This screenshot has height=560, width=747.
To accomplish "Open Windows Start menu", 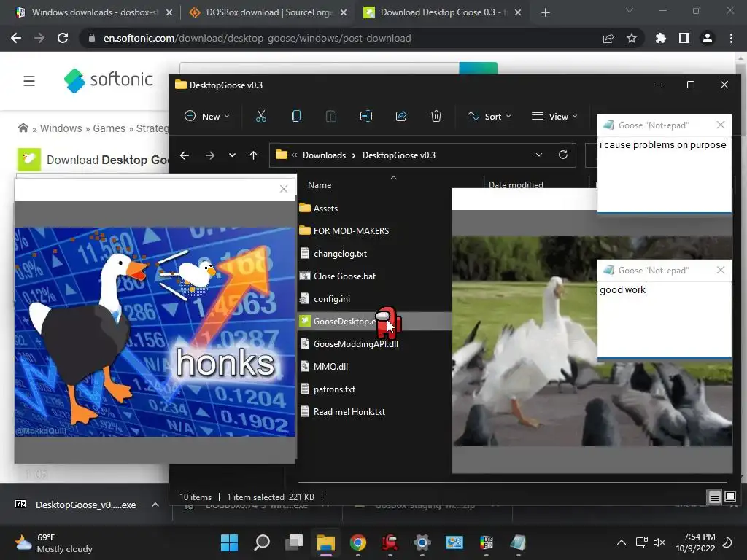I will coord(229,542).
